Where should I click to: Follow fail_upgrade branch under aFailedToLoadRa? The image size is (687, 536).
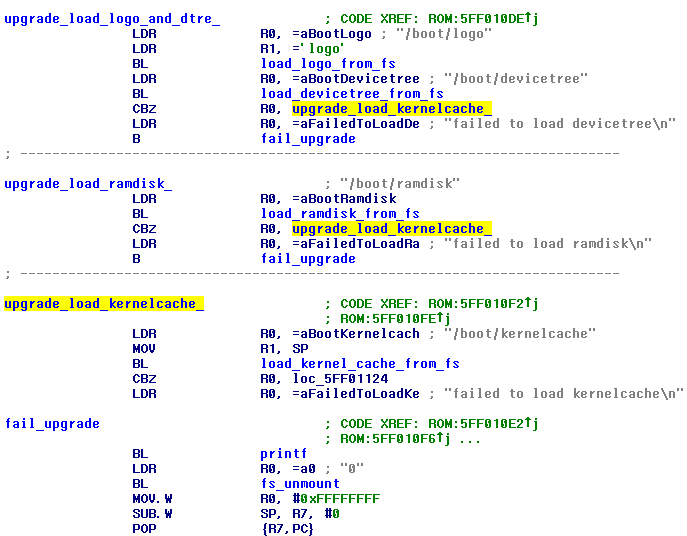[x=308, y=259]
